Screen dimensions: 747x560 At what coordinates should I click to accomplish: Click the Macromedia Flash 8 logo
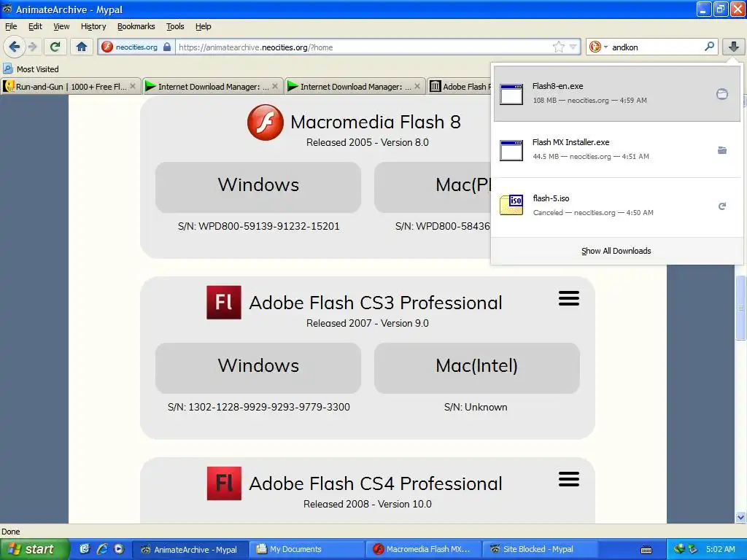click(266, 122)
